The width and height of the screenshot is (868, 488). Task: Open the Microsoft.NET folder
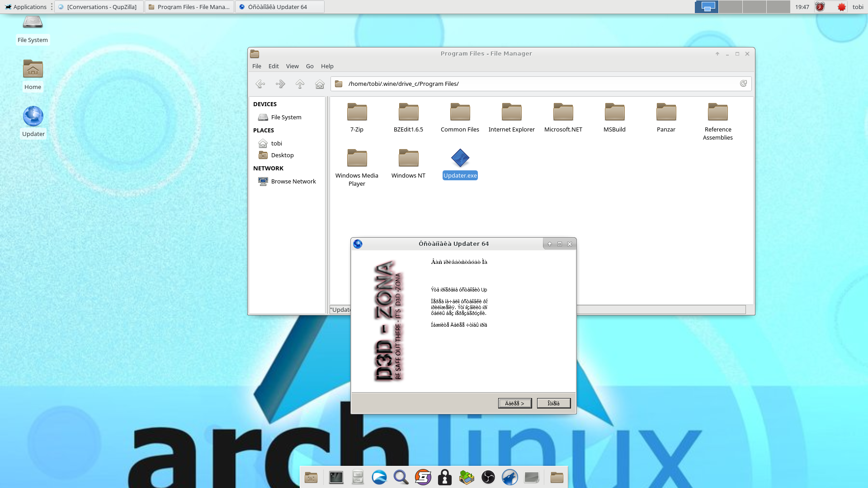tap(563, 117)
